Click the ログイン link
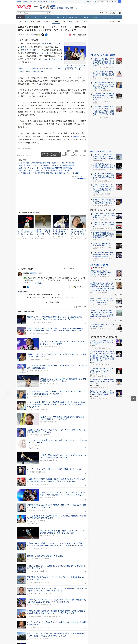Image resolution: width=138 pixels, height=644 pixels. pos(42,8)
